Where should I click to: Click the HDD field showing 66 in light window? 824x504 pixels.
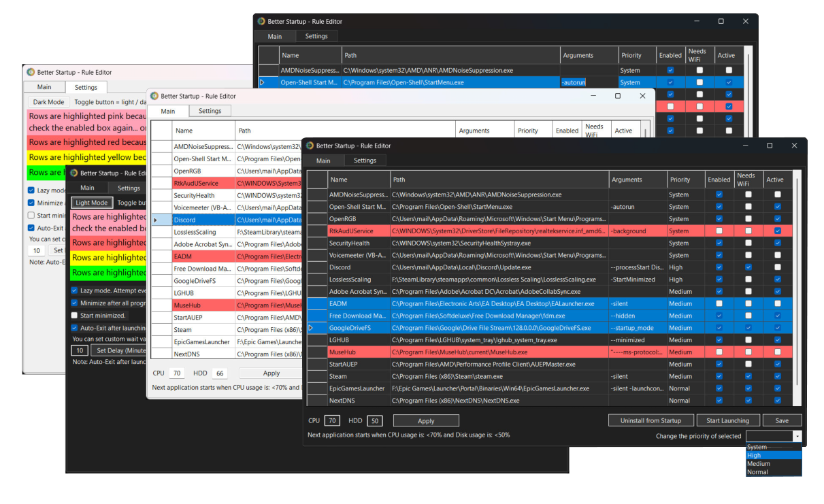(219, 373)
